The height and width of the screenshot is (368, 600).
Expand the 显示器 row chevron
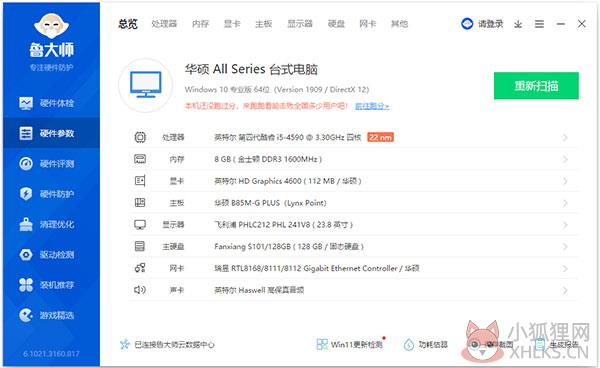point(565,225)
